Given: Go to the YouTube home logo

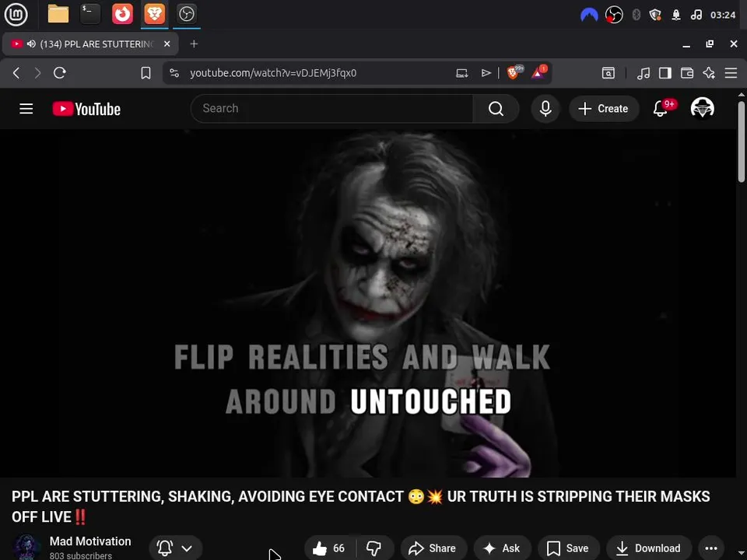Looking at the screenshot, I should point(86,109).
